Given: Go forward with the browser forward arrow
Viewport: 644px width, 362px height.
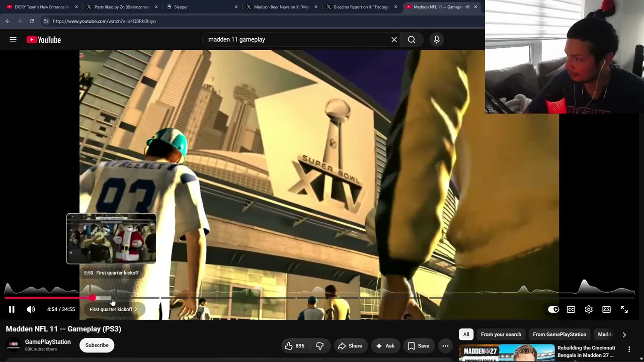Looking at the screenshot, I should (20, 21).
